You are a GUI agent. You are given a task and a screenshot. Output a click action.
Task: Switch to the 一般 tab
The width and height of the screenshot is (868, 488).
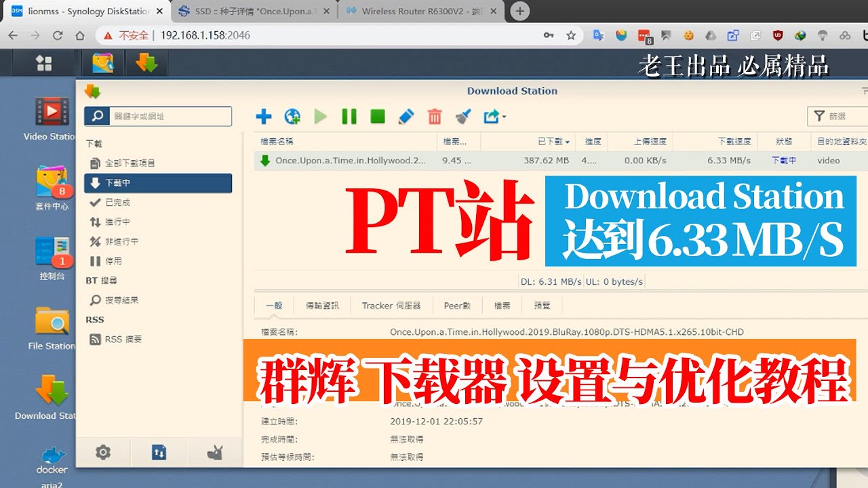(x=274, y=306)
